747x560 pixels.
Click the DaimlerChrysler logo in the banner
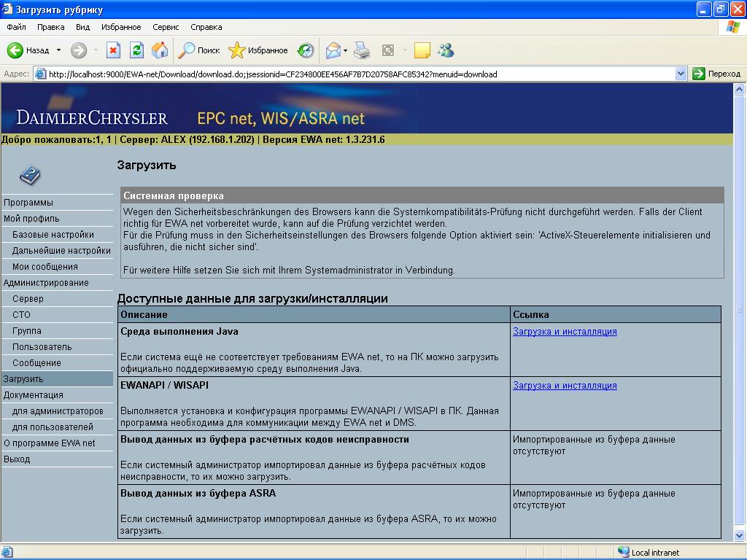tap(92, 117)
